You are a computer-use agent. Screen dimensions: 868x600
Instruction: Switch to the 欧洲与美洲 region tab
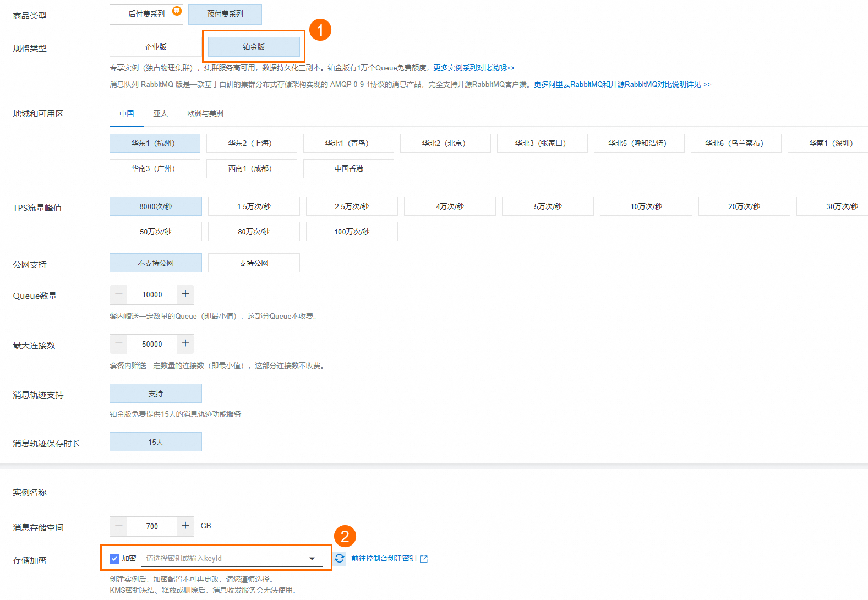coord(205,113)
